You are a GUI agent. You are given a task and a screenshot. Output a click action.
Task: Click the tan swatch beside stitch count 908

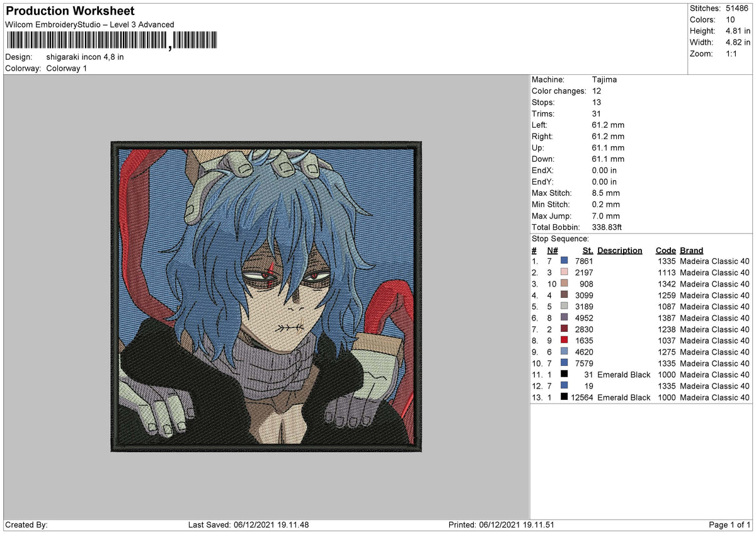tap(565, 284)
